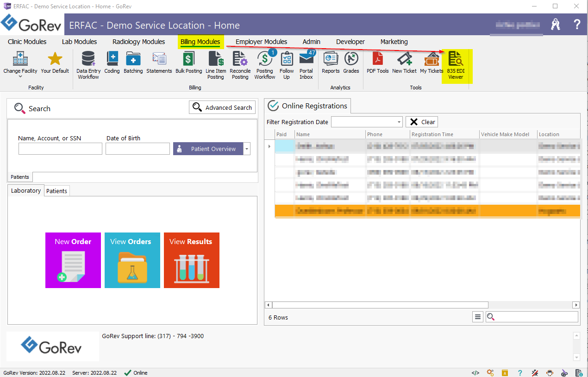Screen dimensions: 588x377
Task: Click the crossed-out bug icon
Action: pos(535,373)
